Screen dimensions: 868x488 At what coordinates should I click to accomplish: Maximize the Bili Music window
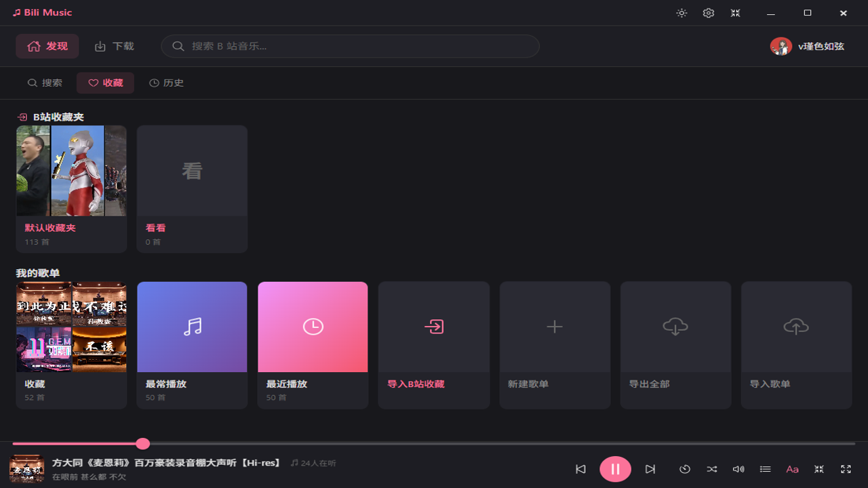pyautogui.click(x=808, y=13)
